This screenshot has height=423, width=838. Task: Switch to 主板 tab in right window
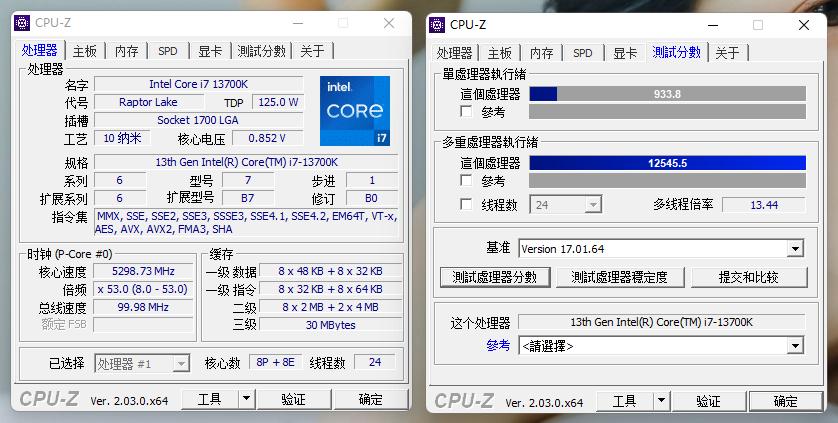[x=500, y=53]
